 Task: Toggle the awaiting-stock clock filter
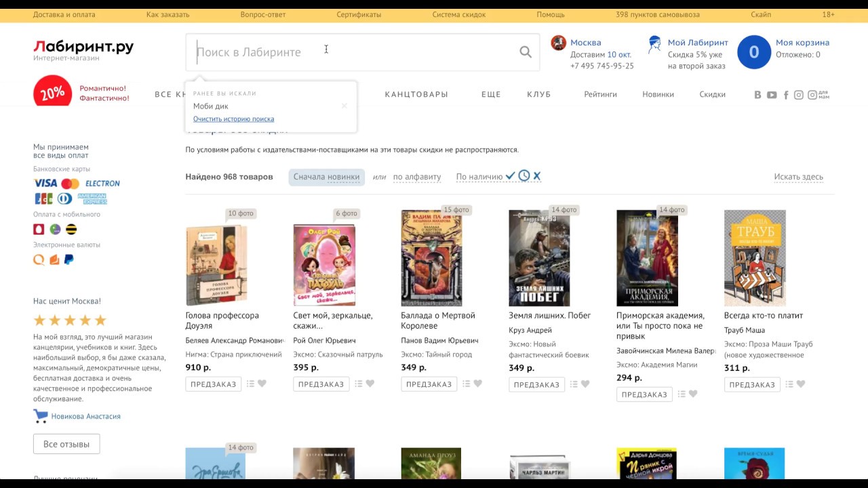[524, 176]
